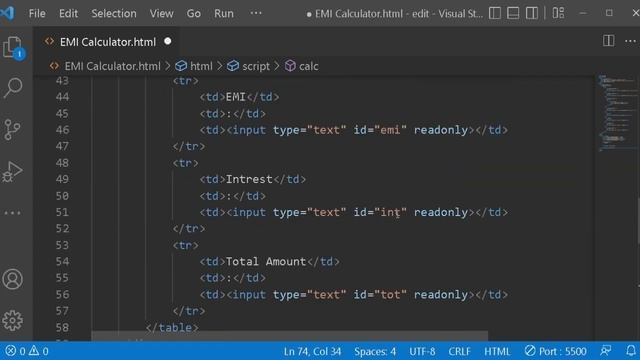640x360 pixels.
Task: Select the EMI Calculator.html editor tab
Action: coord(107,42)
